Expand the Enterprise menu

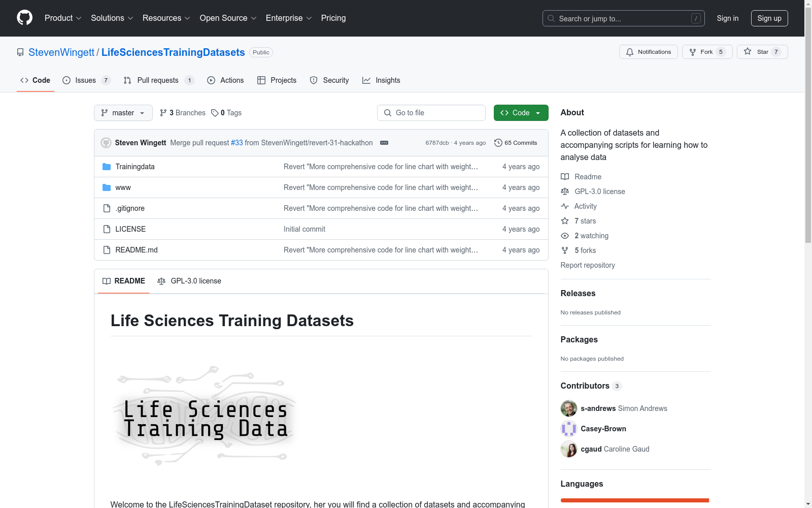289,18
